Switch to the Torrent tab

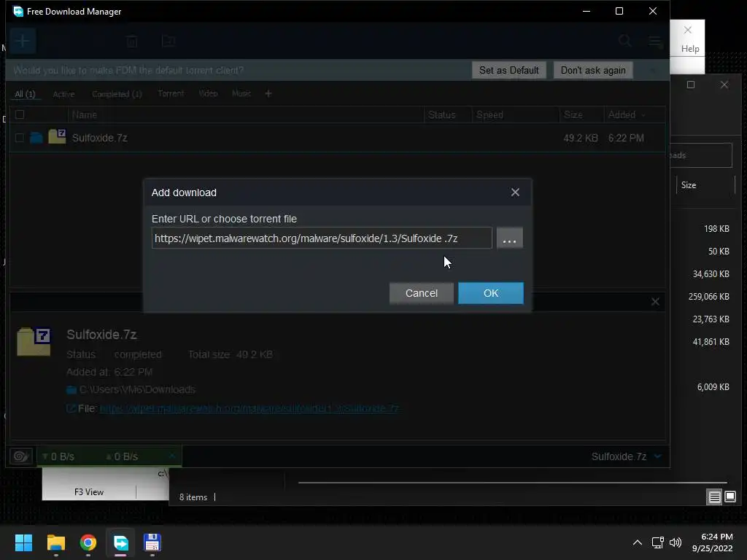tap(171, 93)
